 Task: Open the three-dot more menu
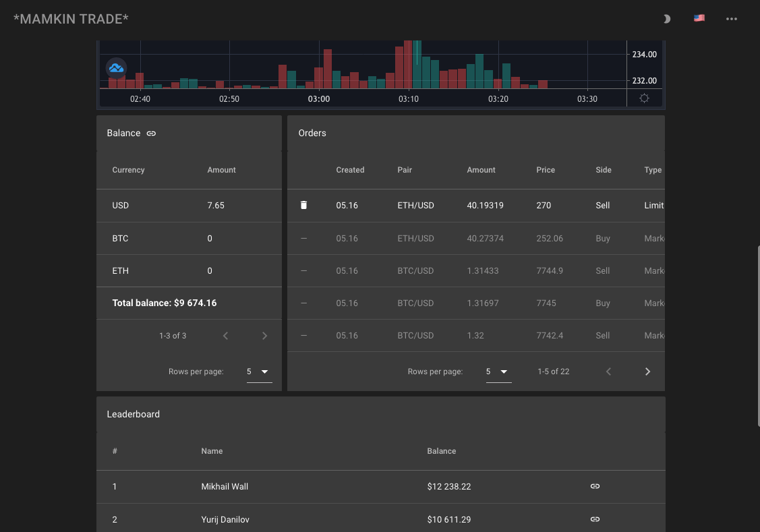coord(732,19)
